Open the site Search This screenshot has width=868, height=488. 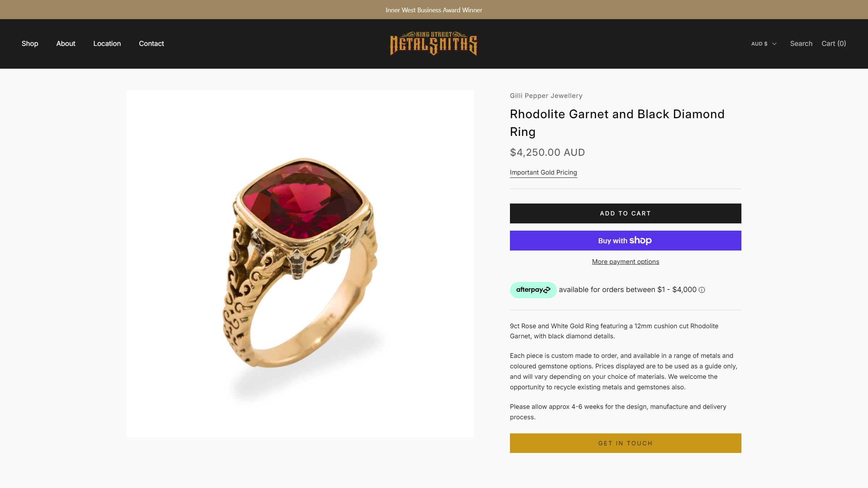click(x=801, y=43)
